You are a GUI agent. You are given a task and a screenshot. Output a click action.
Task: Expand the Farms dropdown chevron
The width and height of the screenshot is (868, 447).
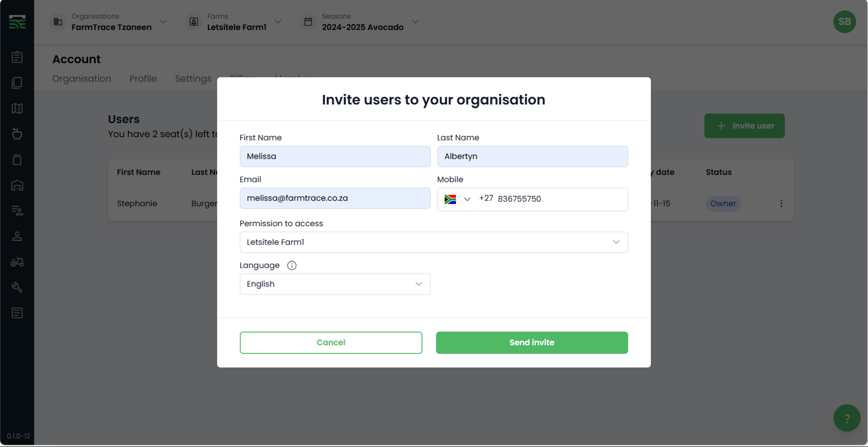point(278,22)
